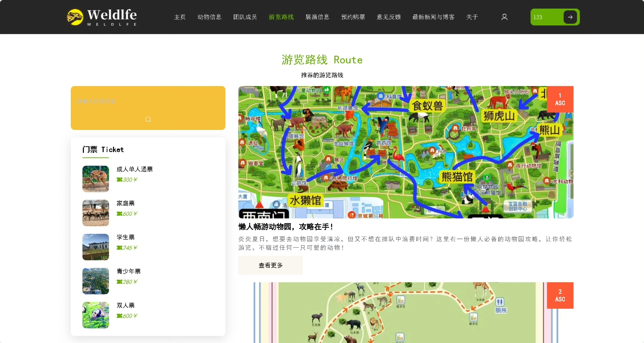The height and width of the screenshot is (343, 644).
Task: Open deer thumbnail for 成人单人通票
Action: point(96,179)
